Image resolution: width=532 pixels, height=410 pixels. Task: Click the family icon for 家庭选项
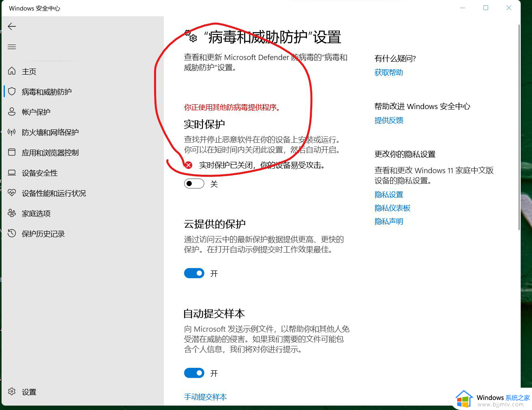tap(12, 213)
